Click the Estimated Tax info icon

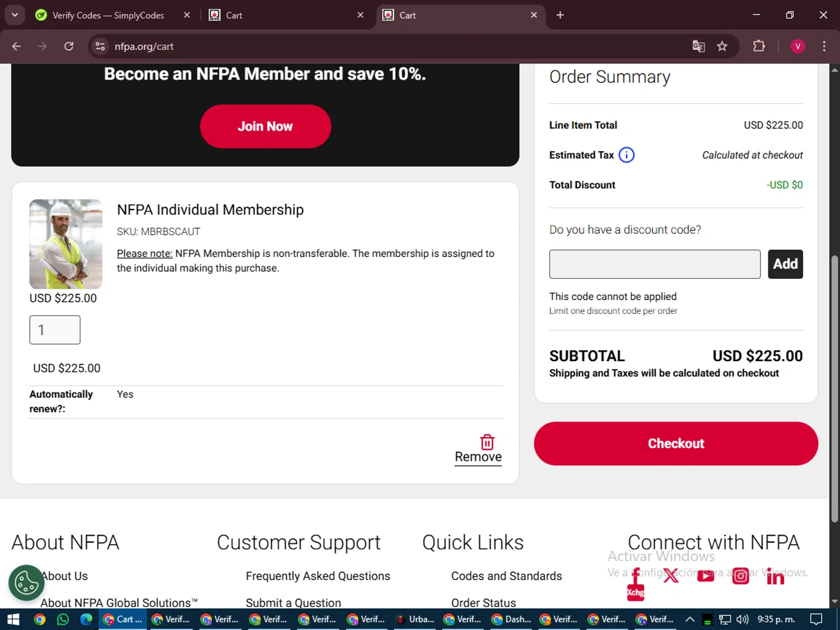tap(627, 155)
